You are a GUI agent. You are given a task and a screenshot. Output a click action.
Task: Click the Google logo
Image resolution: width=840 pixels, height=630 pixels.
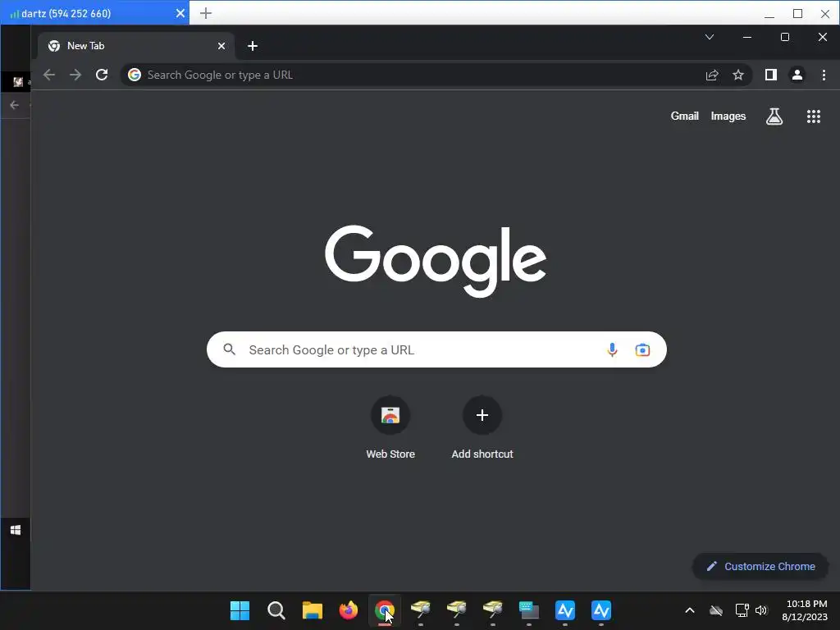(436, 261)
